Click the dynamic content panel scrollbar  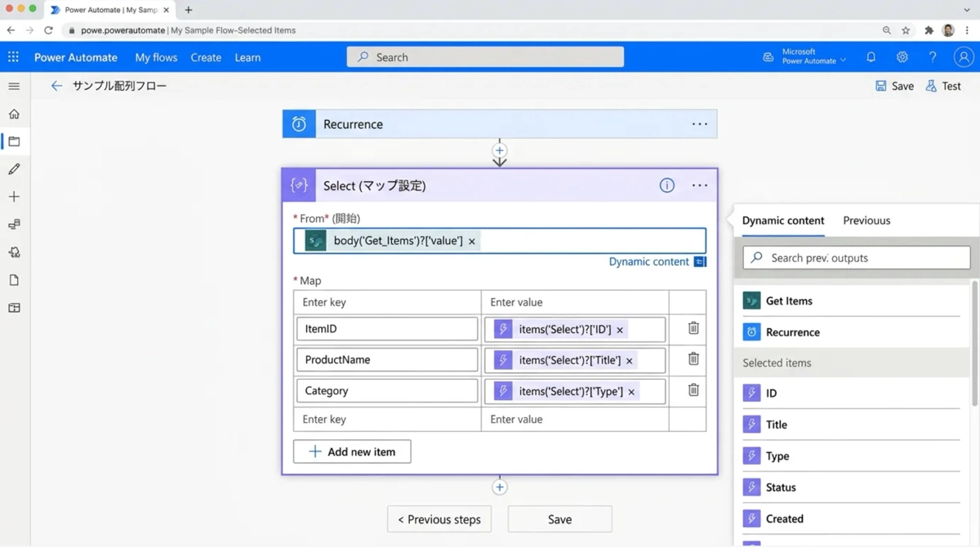point(974,343)
